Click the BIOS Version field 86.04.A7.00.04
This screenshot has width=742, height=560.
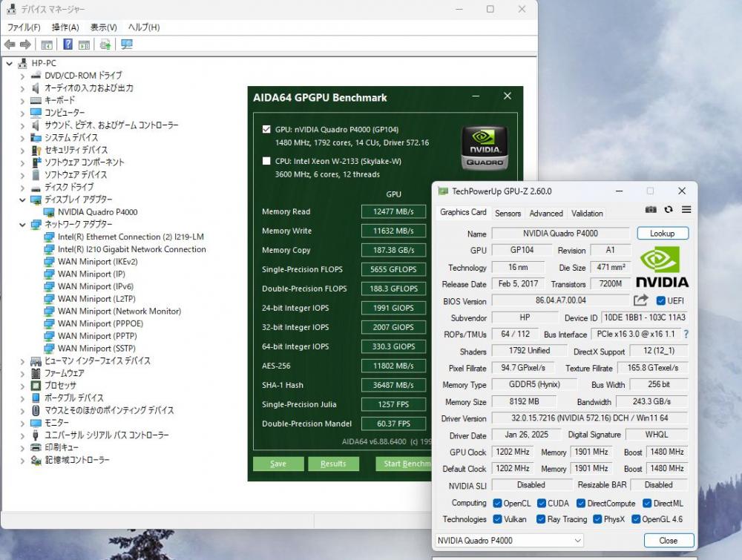561,300
